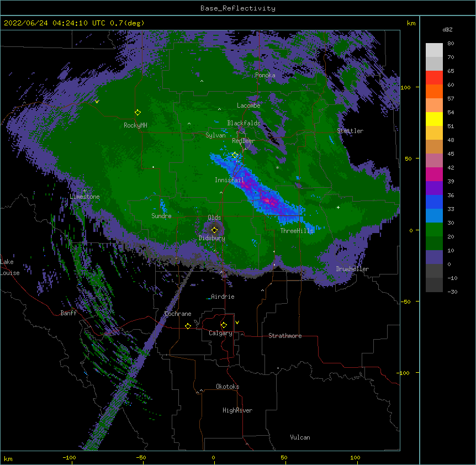Click the RockyMH label

[x=135, y=125]
